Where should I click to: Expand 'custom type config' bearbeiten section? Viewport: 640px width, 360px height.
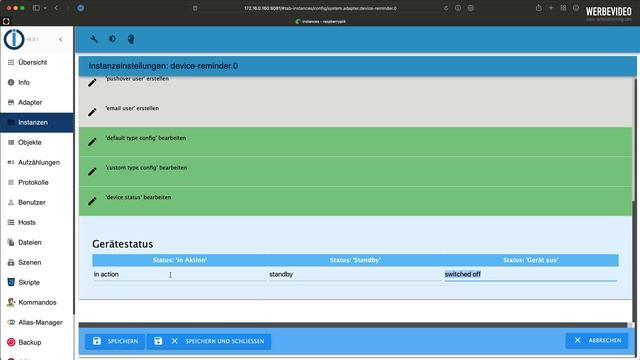355,171
